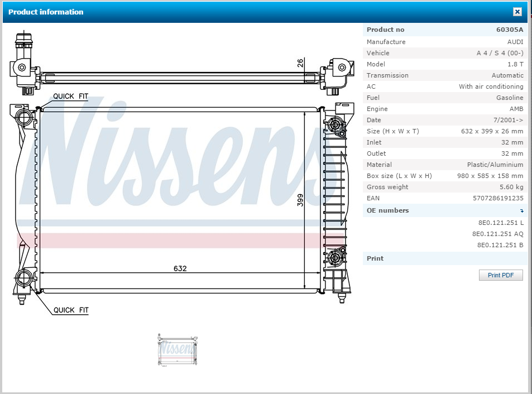Select OE number 8E0.121.251 L
This screenshot has width=532, height=394.
pos(501,223)
